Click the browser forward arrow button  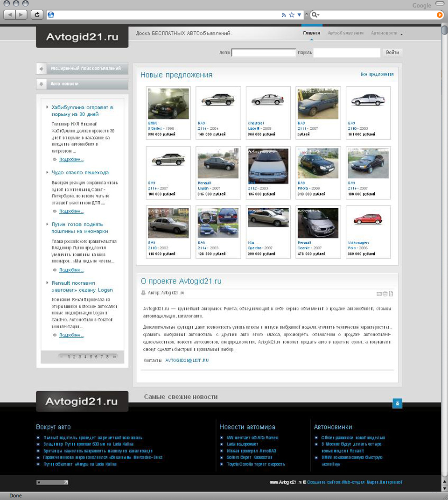[x=22, y=15]
